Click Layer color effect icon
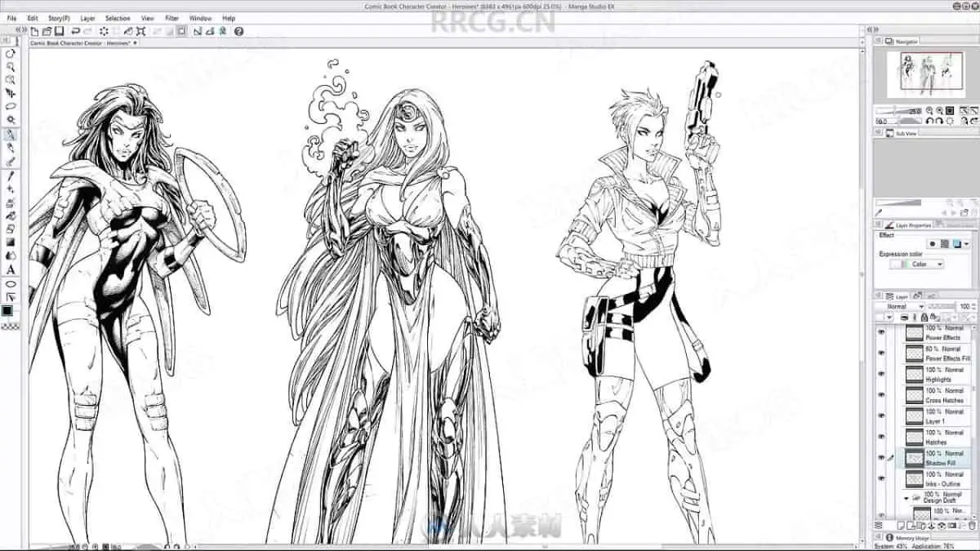 tap(956, 243)
